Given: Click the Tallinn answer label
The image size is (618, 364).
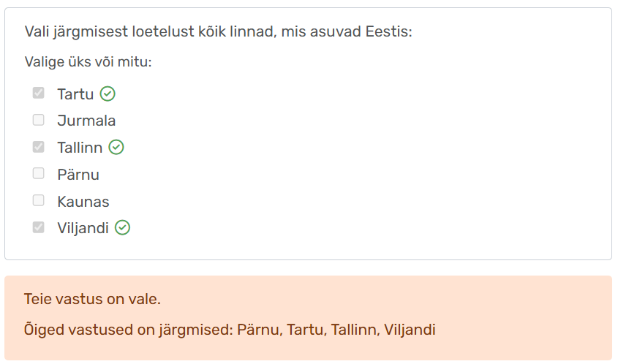Looking at the screenshot, I should click(x=80, y=148).
